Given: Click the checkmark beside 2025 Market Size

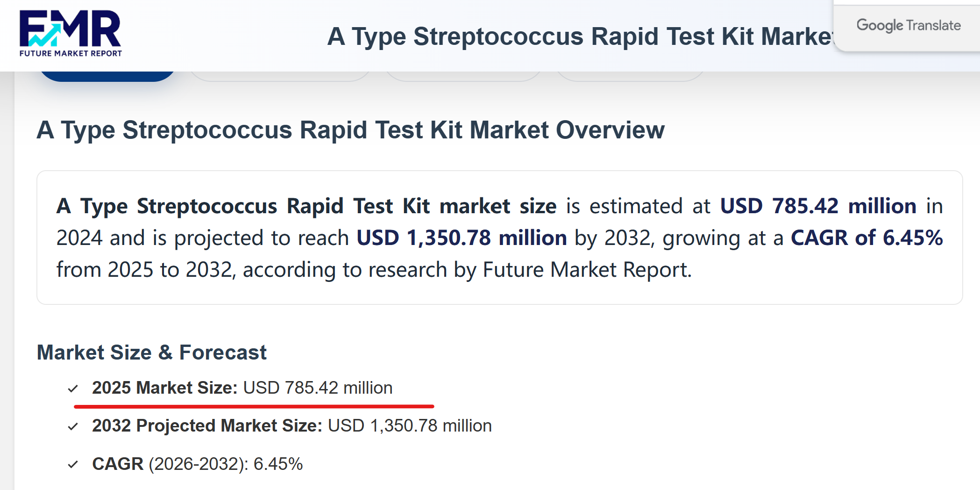Looking at the screenshot, I should click(x=73, y=389).
